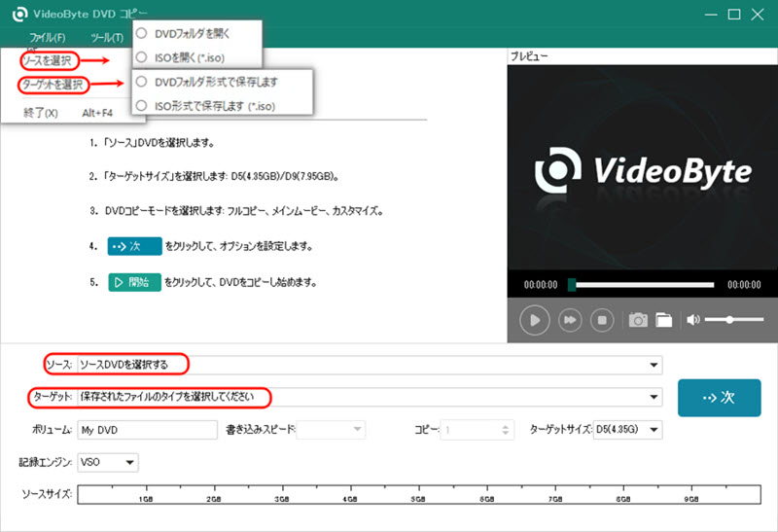Image resolution: width=778 pixels, height=532 pixels.
Task: Maximize the VideoByte window
Action: pos(734,15)
